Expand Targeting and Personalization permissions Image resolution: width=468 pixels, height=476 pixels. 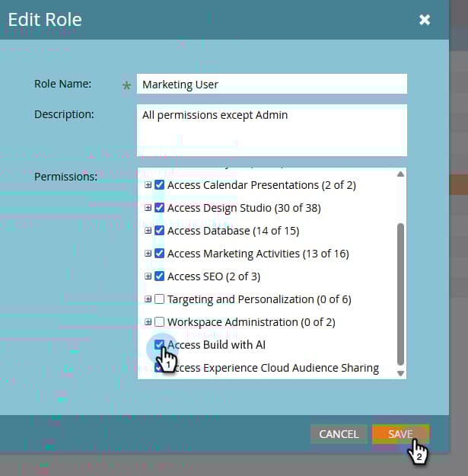coord(148,299)
